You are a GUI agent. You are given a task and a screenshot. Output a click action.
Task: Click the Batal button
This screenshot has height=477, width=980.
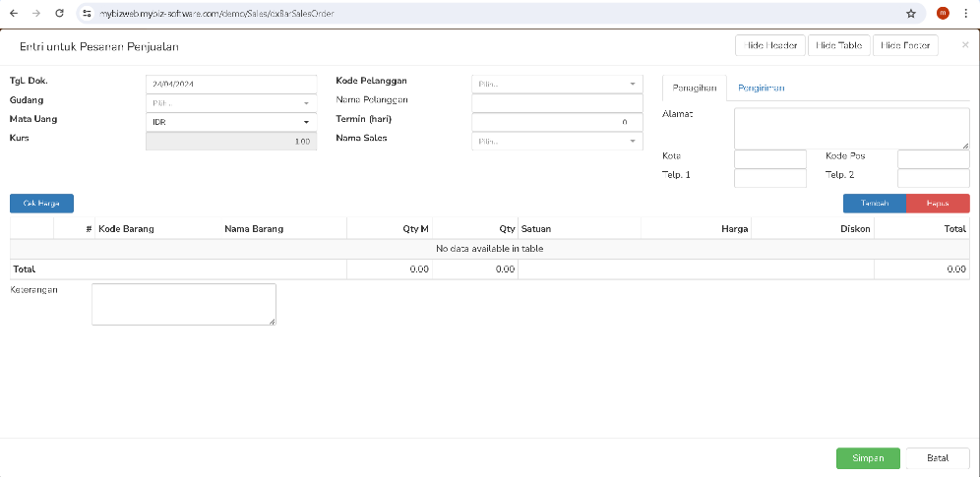coord(938,458)
